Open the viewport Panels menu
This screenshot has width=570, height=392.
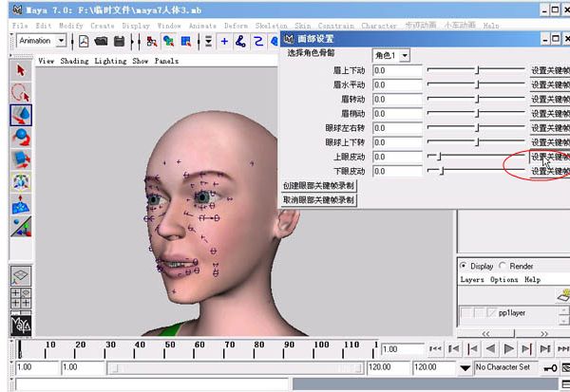(x=166, y=61)
